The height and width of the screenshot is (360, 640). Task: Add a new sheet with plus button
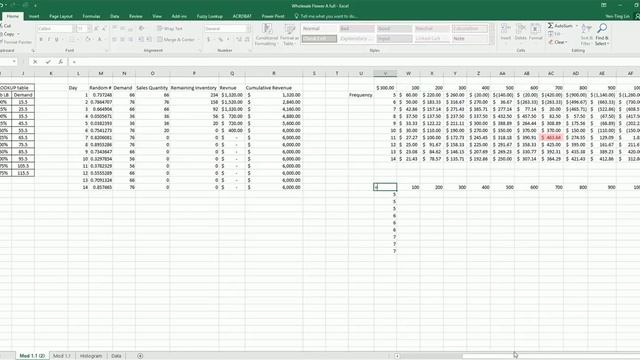[140, 356]
